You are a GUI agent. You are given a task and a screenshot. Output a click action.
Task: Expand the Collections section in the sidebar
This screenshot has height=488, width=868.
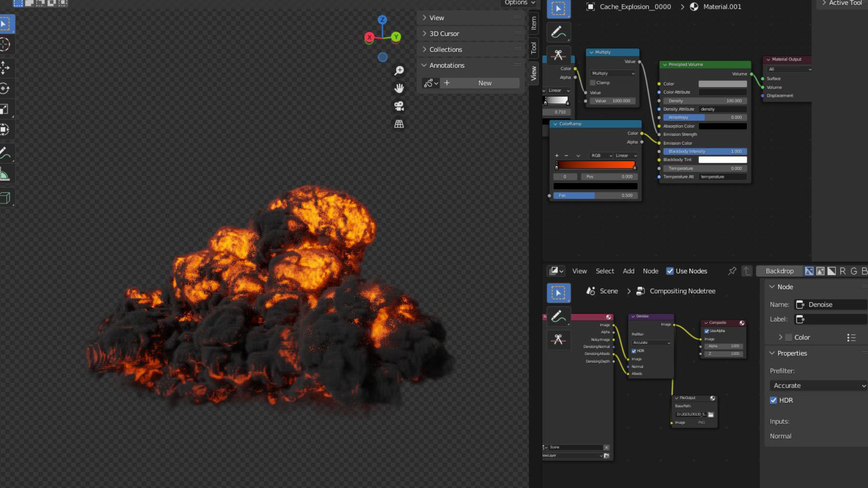click(x=445, y=49)
